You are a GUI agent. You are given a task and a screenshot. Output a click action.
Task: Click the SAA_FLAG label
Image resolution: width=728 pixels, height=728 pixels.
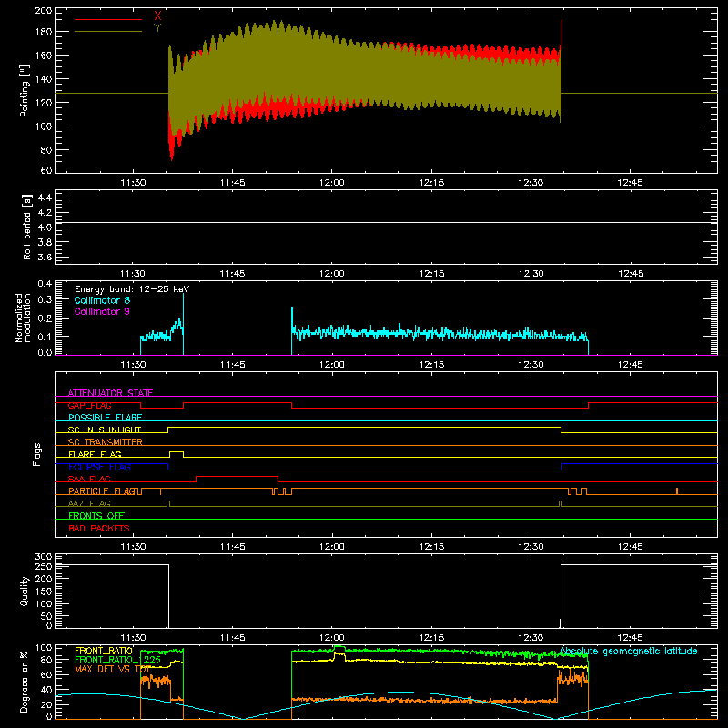tap(89, 479)
